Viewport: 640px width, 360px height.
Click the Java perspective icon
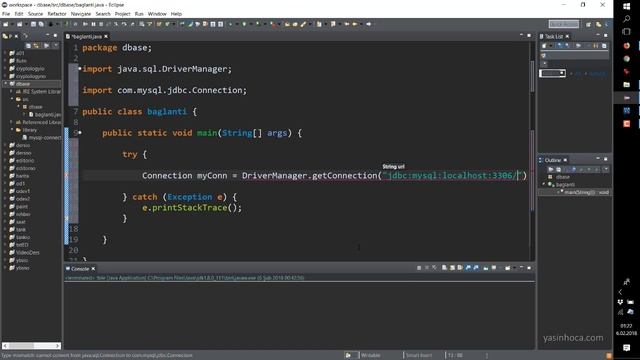pos(598,24)
